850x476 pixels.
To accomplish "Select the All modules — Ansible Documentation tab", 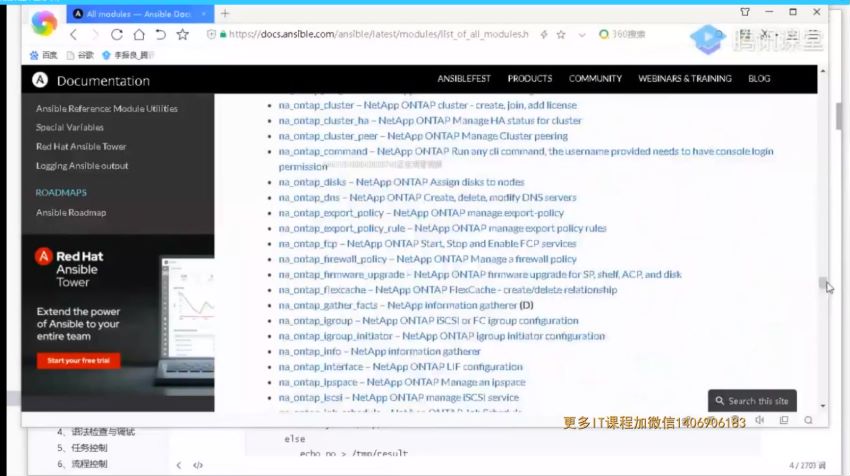I will pos(140,14).
